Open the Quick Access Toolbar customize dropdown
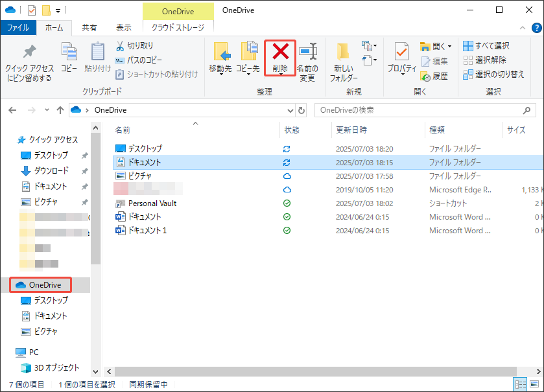The image size is (544, 392). (58, 11)
